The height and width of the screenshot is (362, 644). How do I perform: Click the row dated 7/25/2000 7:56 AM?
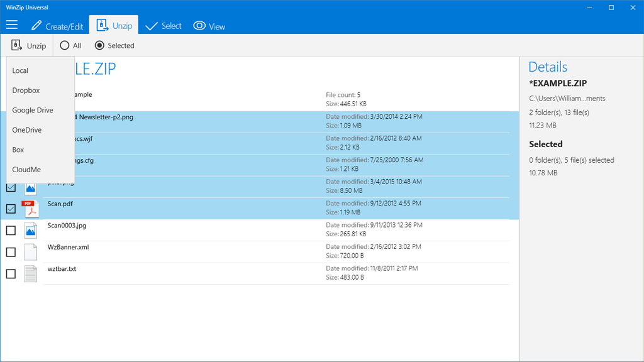click(x=260, y=165)
